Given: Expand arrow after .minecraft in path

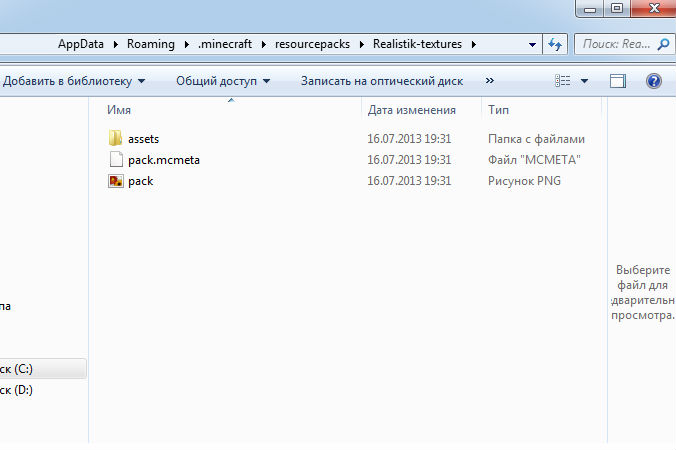Looking at the screenshot, I should coord(263,44).
